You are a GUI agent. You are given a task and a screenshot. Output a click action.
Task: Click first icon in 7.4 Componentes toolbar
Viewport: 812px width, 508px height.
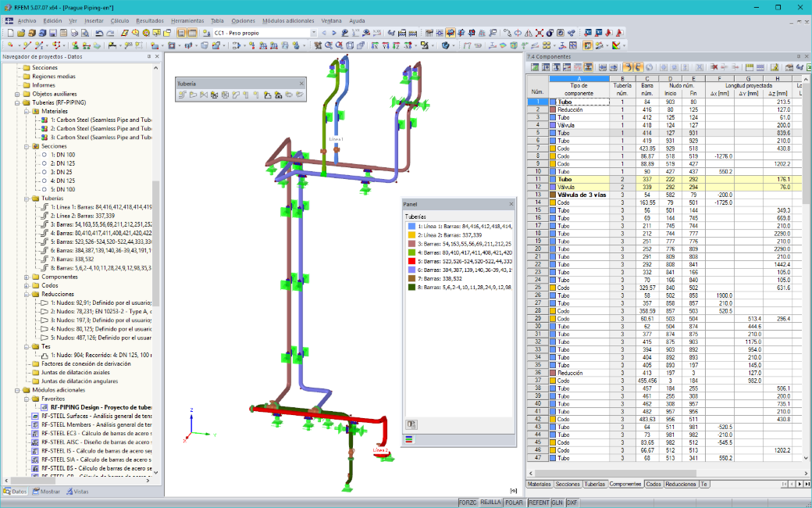534,67
